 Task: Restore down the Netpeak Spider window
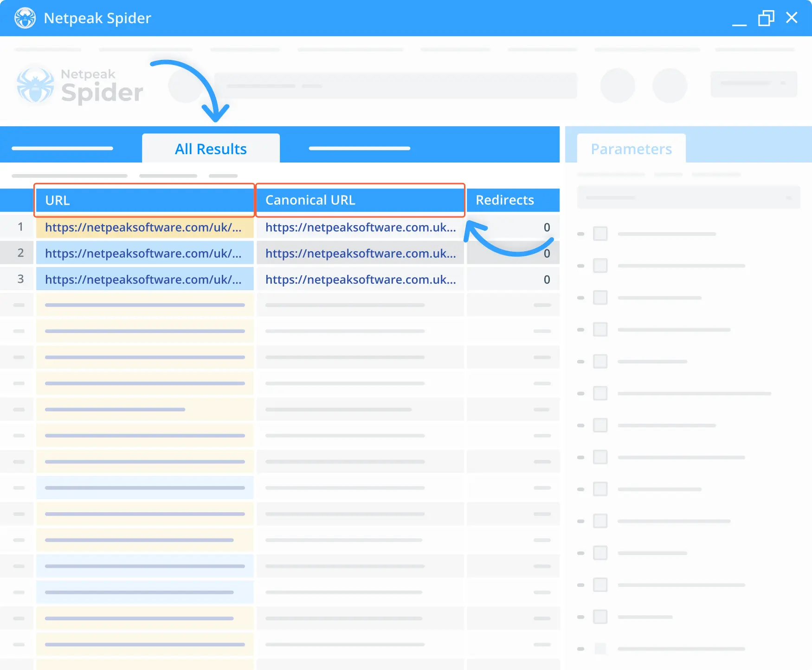click(x=766, y=18)
